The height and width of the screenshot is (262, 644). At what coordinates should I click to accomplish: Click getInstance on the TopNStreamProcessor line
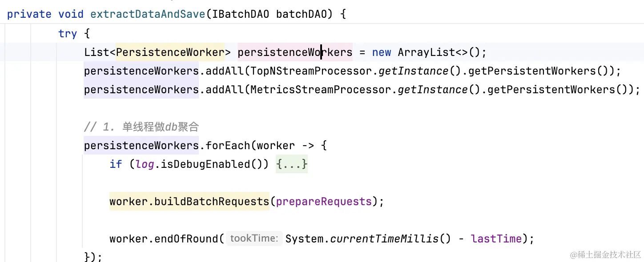coord(413,71)
